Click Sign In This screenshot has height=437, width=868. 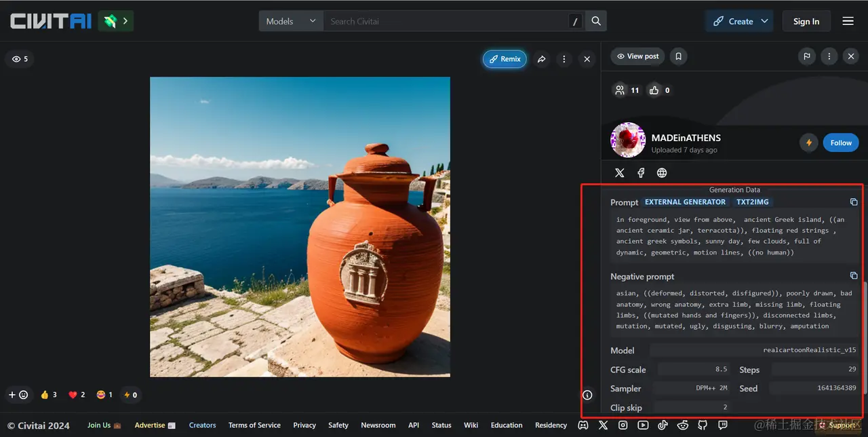[x=806, y=21]
